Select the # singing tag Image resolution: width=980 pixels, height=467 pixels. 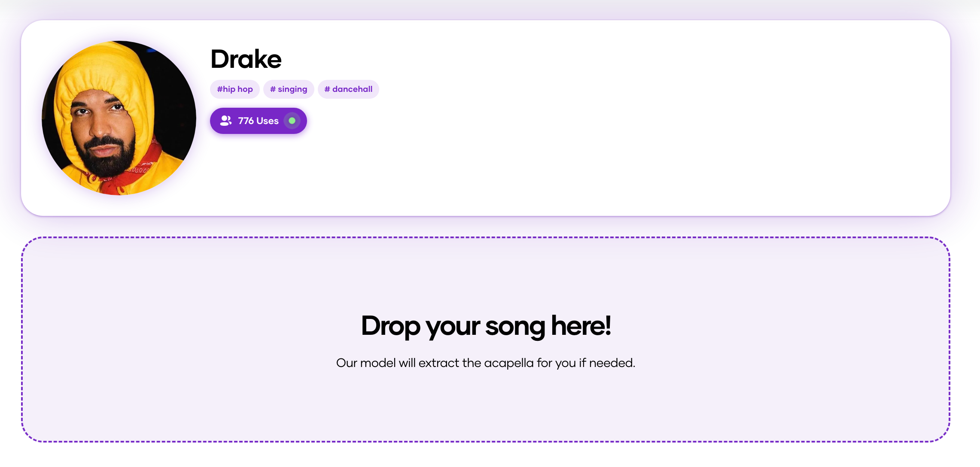289,89
